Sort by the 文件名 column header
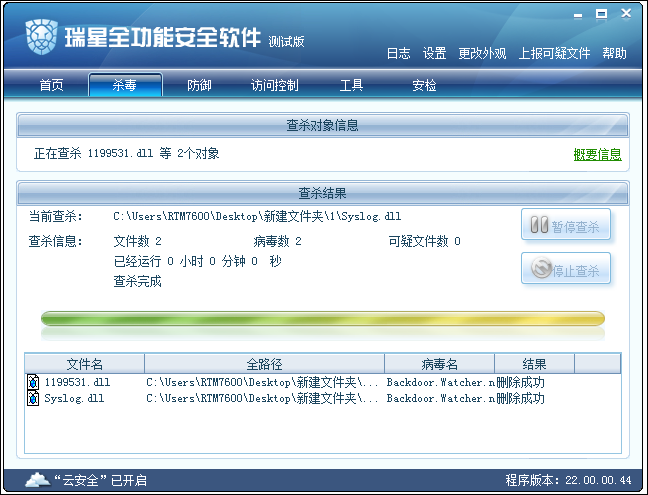The height and width of the screenshot is (495, 648). click(x=84, y=364)
